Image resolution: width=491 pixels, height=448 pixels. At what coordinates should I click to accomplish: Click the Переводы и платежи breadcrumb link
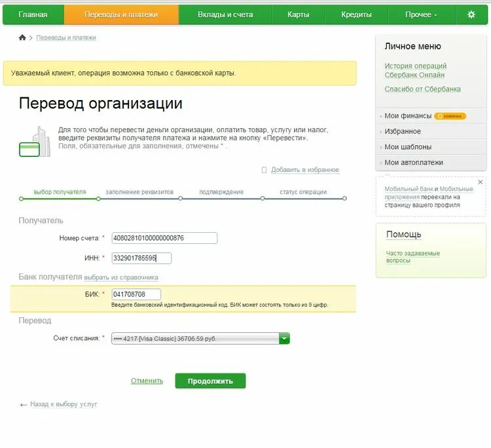[66, 37]
